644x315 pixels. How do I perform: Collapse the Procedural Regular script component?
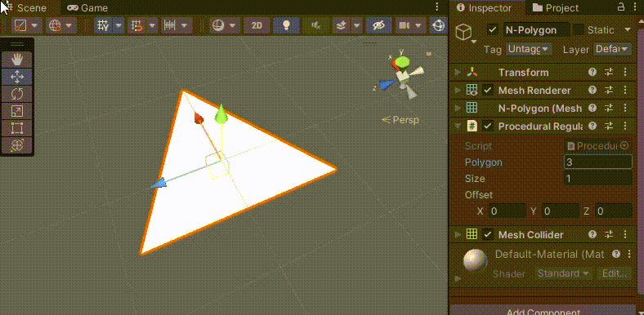(x=458, y=126)
